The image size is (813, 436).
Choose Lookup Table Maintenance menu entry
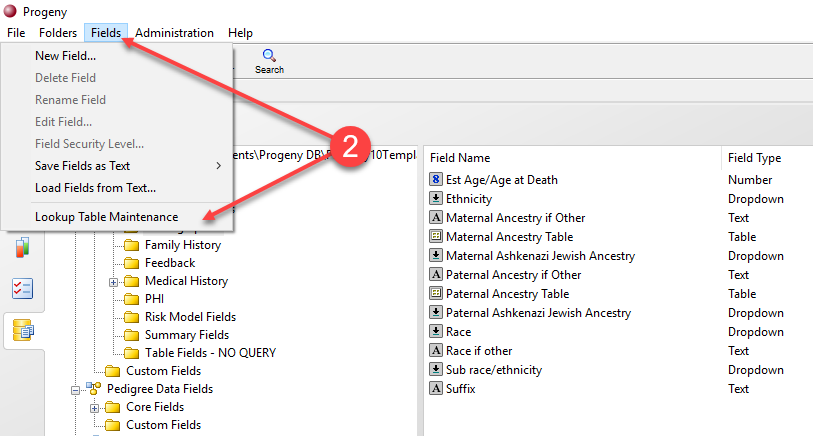pos(106,217)
